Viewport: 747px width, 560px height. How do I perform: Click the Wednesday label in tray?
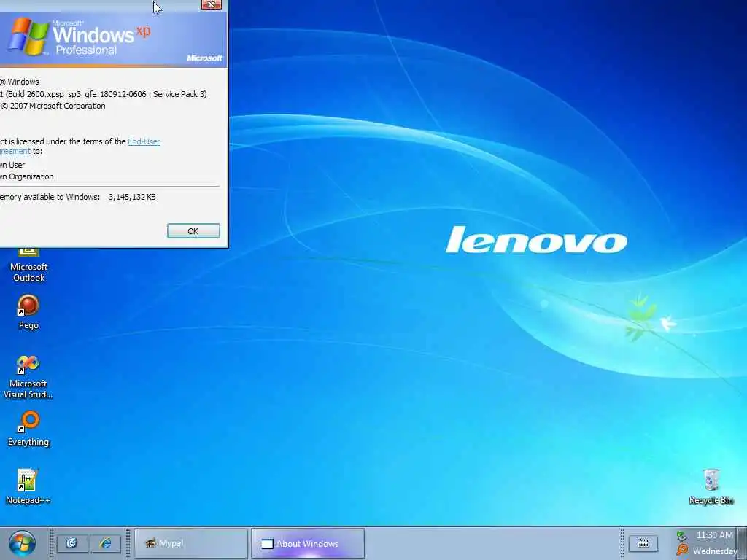click(x=715, y=551)
